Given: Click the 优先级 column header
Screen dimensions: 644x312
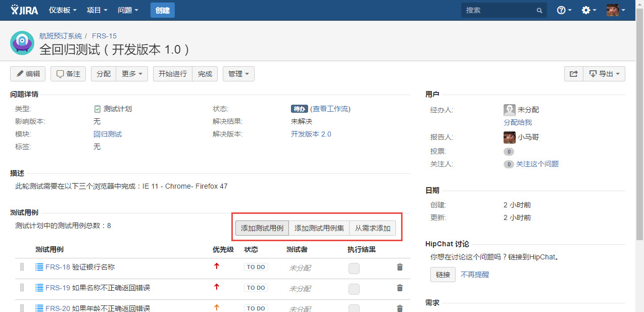Looking at the screenshot, I should 223,249.
